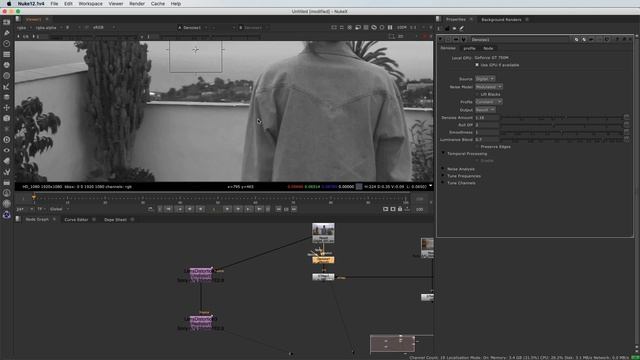Open the Filter nodes toolbar menu

[7, 76]
